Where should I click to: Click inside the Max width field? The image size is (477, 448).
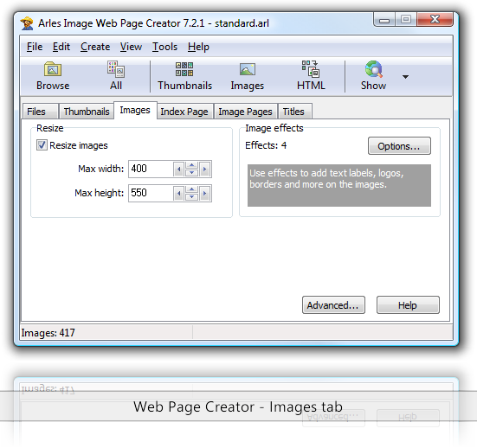(x=151, y=169)
